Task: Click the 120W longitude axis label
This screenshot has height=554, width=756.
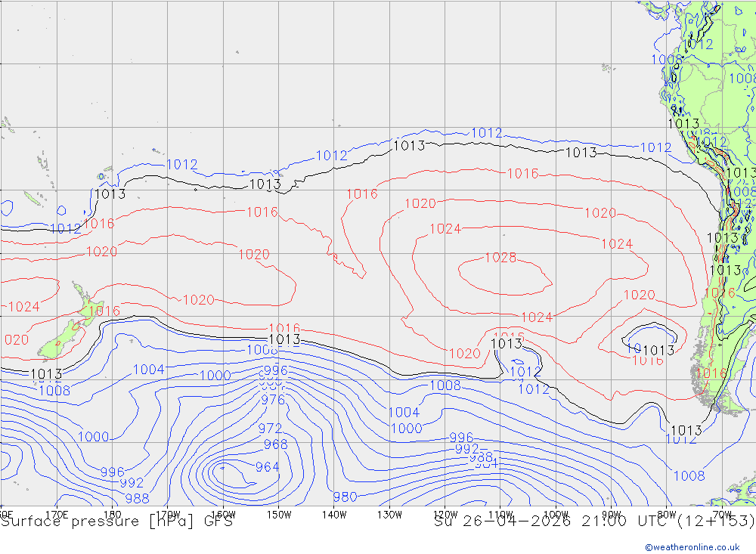Action: click(x=445, y=515)
